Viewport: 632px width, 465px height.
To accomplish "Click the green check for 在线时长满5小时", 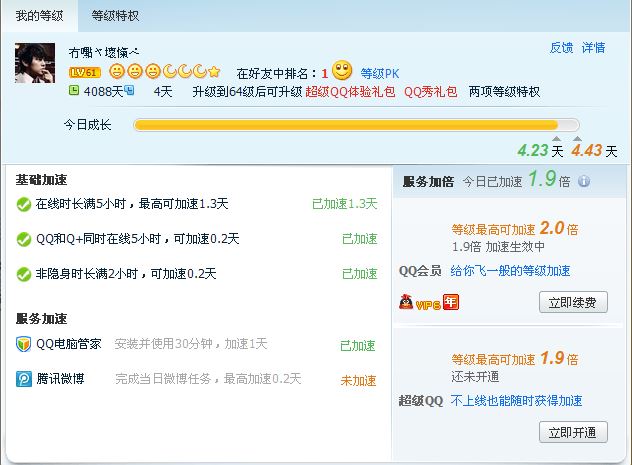I will 24,204.
